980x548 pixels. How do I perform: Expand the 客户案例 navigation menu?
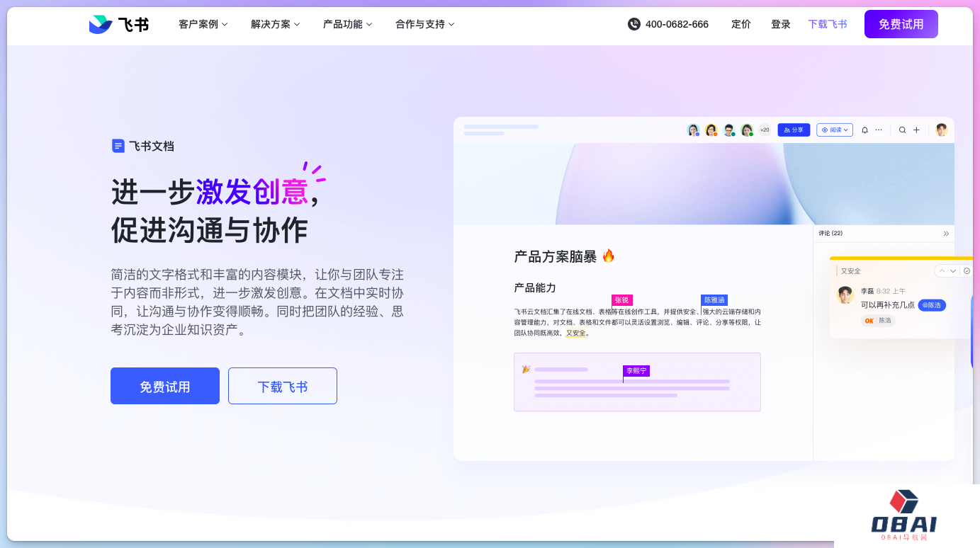click(x=203, y=24)
